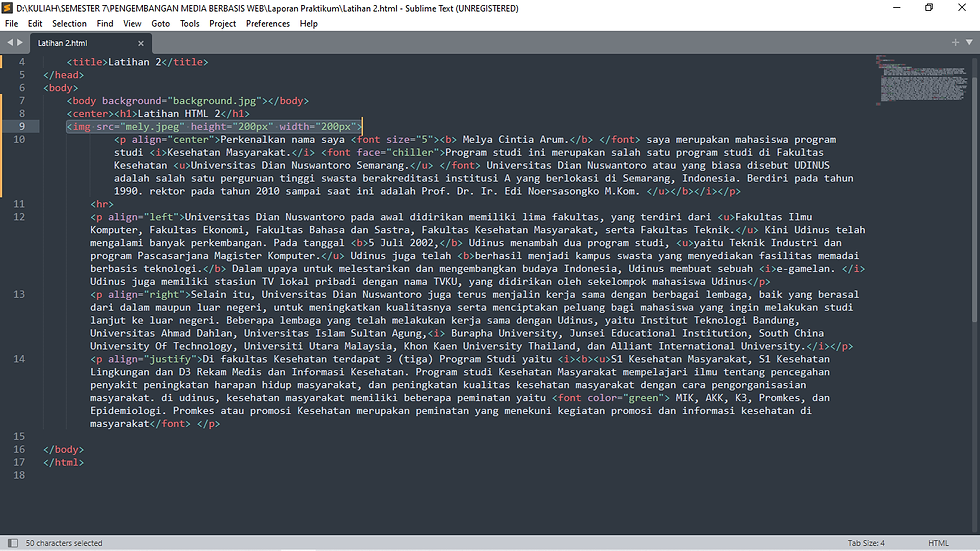The height and width of the screenshot is (551, 980).
Task: Click "50 characters selected" status text
Action: pyautogui.click(x=64, y=543)
